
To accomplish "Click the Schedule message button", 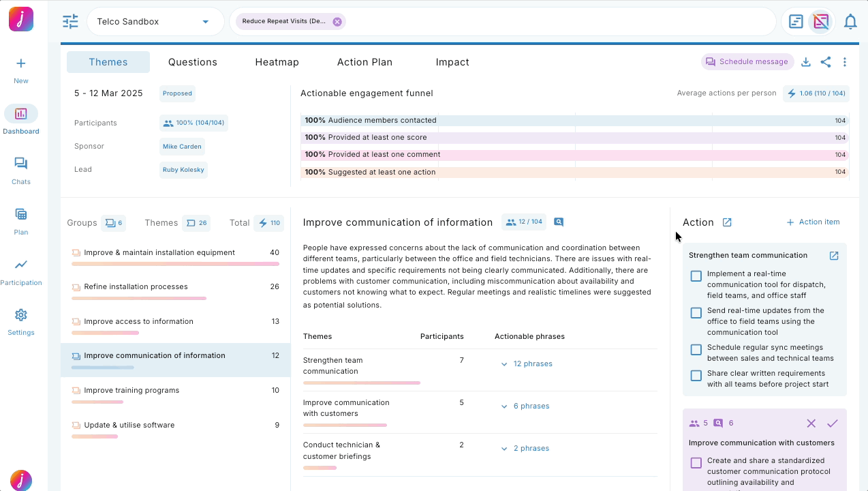I will [x=747, y=62].
